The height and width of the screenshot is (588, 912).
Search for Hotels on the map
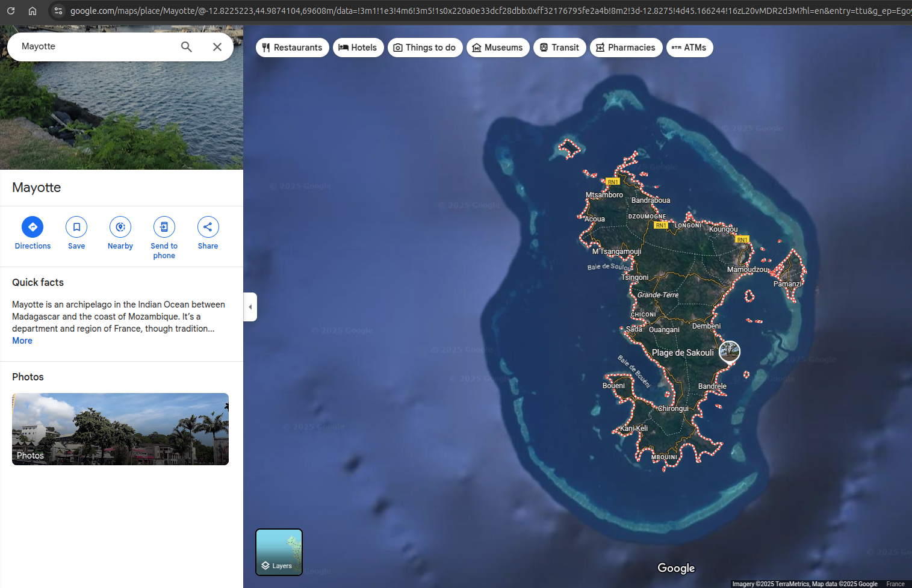(358, 47)
